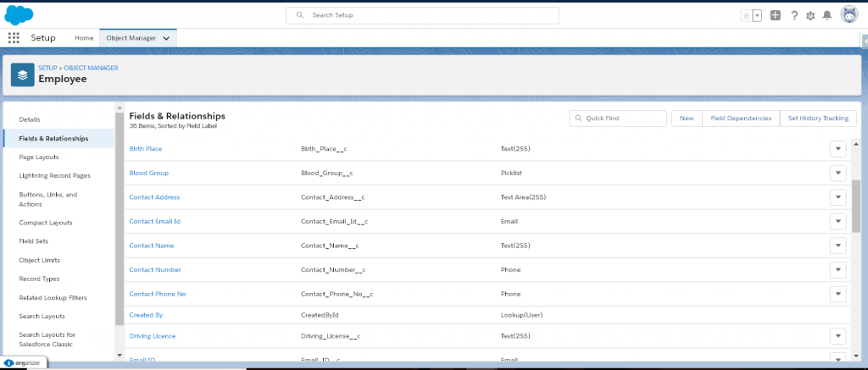
Task: Click fields list scroll up arrow
Action: tap(856, 143)
